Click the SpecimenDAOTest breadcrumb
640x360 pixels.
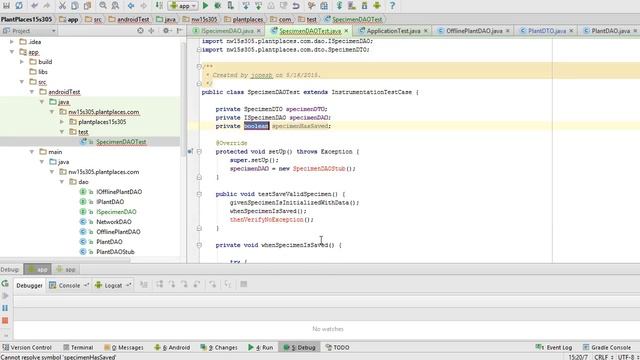click(353, 19)
